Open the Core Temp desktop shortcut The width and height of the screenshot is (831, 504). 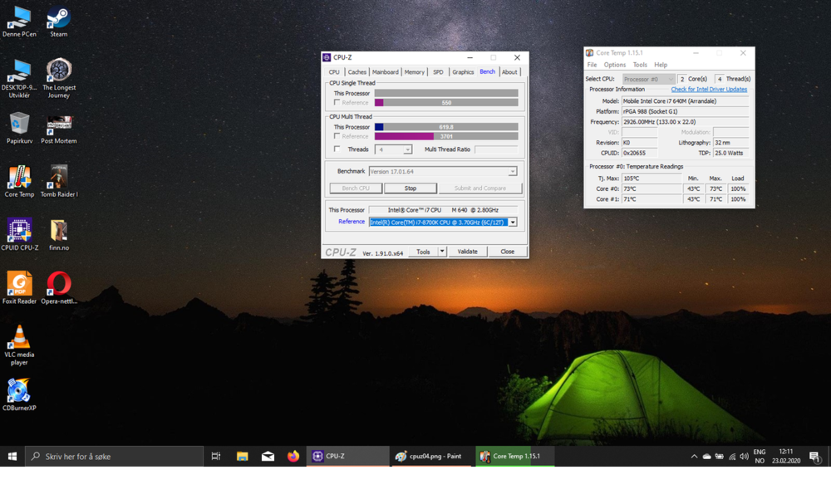click(19, 182)
